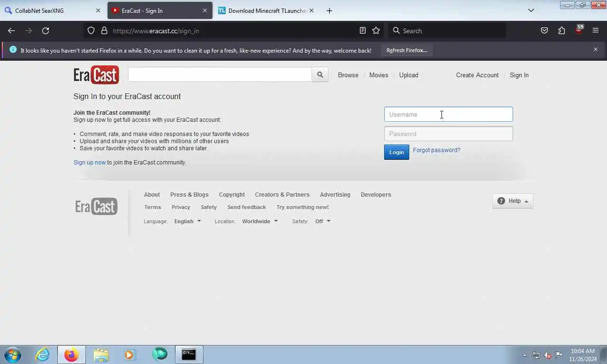This screenshot has height=364, width=607.
Task: Open Windows Media Player from taskbar
Action: (x=129, y=355)
